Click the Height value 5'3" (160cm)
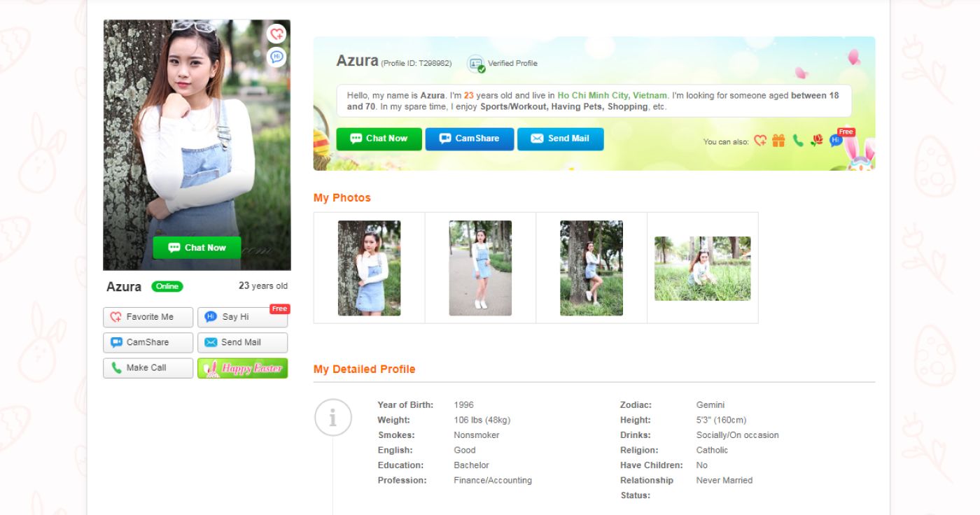Image resolution: width=980 pixels, height=515 pixels. 722,421
